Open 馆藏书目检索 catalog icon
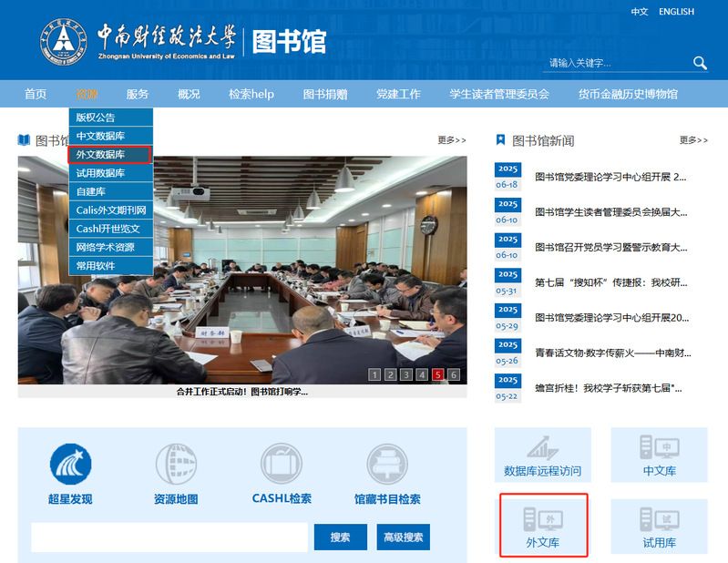Image resolution: width=728 pixels, height=563 pixels. (x=387, y=465)
